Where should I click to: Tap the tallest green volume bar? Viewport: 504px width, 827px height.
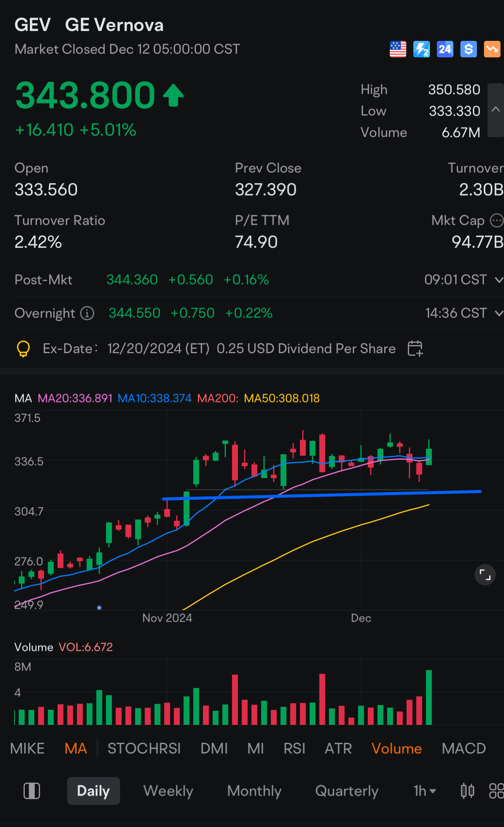tap(429, 697)
